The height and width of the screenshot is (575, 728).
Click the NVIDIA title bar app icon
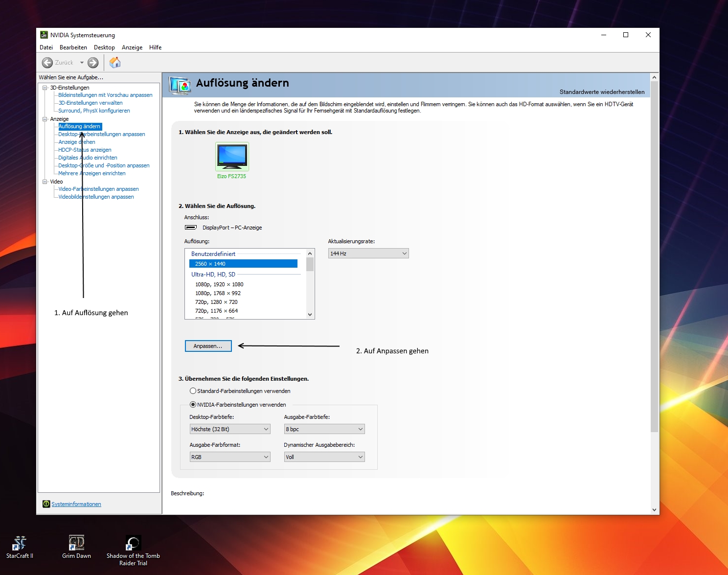(44, 35)
